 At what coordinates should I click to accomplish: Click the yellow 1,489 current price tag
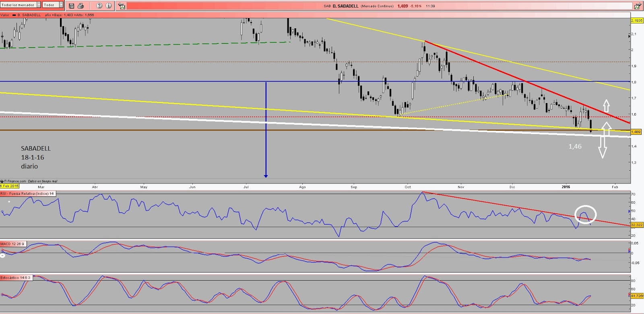(636, 132)
